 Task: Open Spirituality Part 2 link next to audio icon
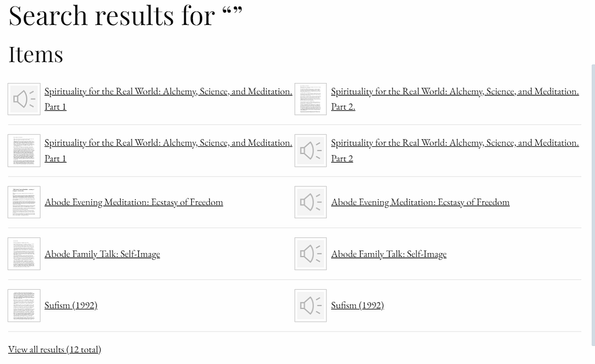pyautogui.click(x=454, y=143)
